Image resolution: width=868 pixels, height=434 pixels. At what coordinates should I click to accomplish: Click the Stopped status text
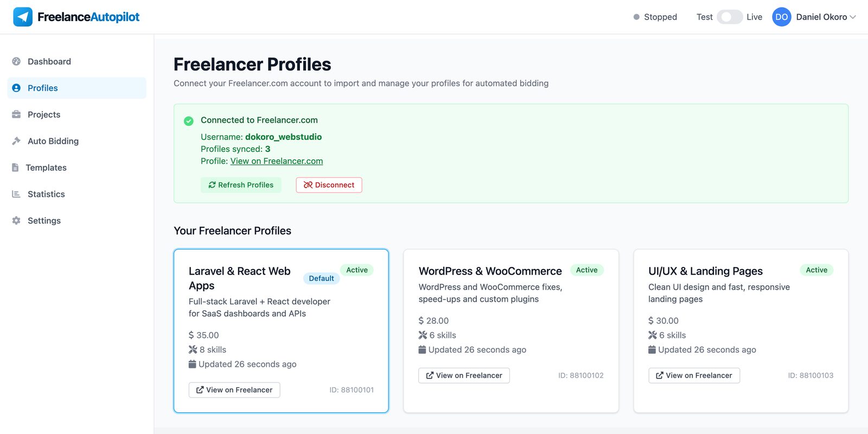click(x=660, y=17)
